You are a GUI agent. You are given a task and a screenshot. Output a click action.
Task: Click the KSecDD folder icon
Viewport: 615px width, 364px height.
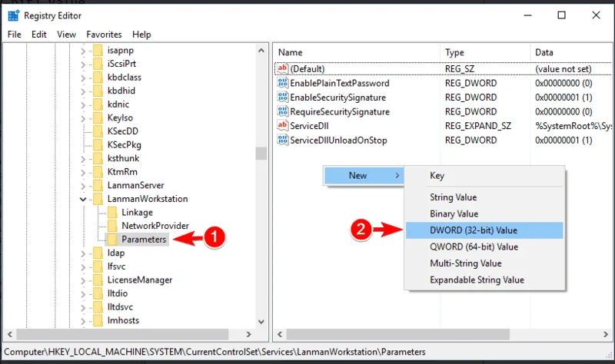click(x=98, y=131)
